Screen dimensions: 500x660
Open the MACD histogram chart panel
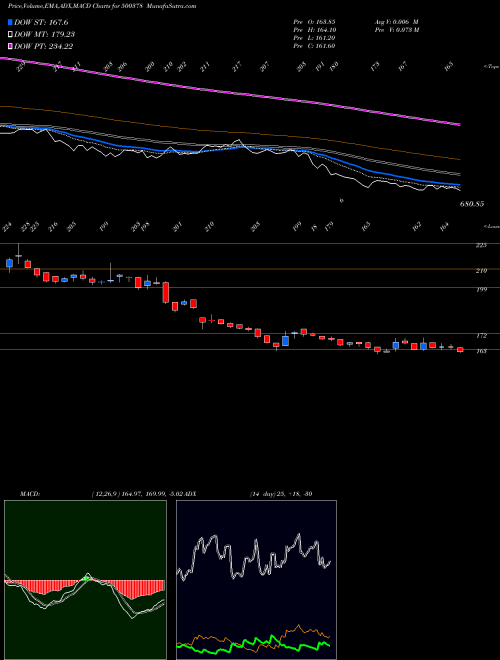click(x=85, y=580)
